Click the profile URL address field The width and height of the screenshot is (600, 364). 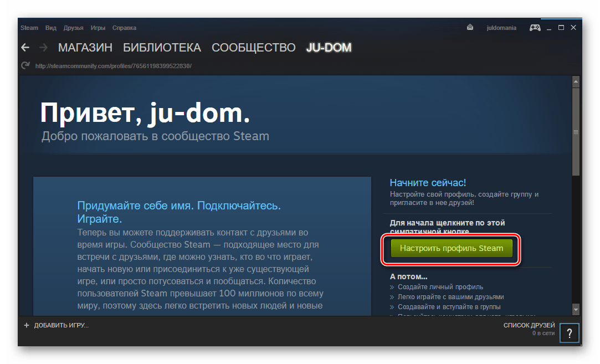coord(113,66)
